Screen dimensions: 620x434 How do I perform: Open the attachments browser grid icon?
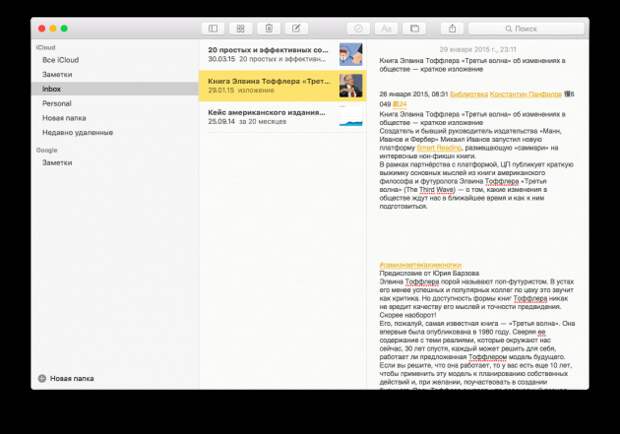(240, 28)
